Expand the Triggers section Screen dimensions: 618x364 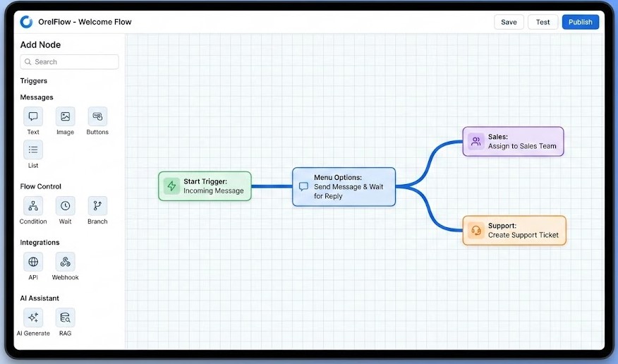pos(34,81)
